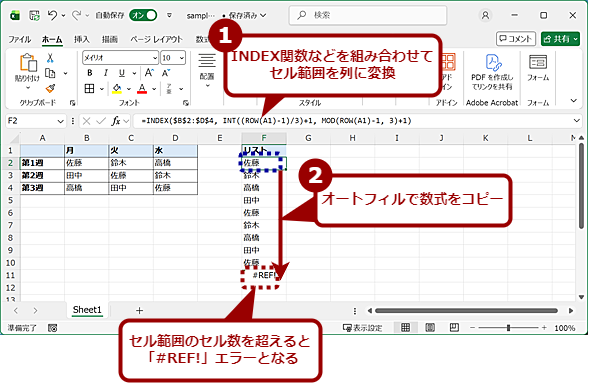Click the macro record icon in status bar
The height and width of the screenshot is (383, 589).
[x=53, y=328]
